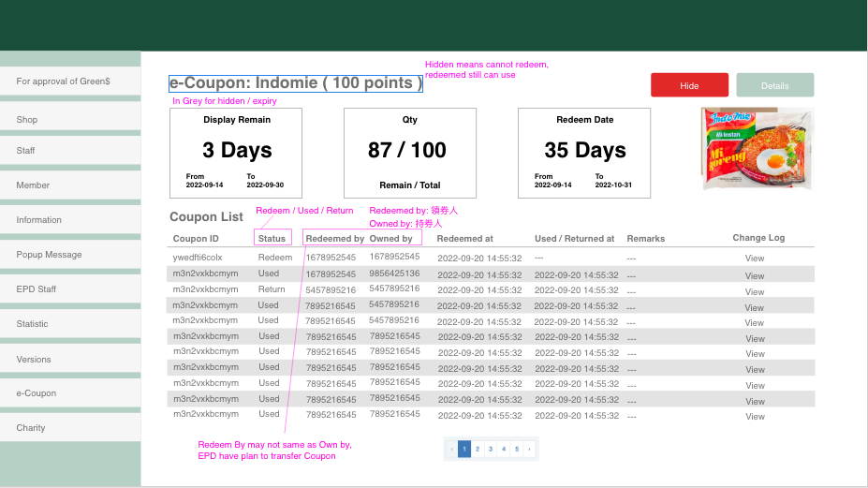Open the Charity sidebar item
Screen dimensions: 868x488
(x=70, y=428)
